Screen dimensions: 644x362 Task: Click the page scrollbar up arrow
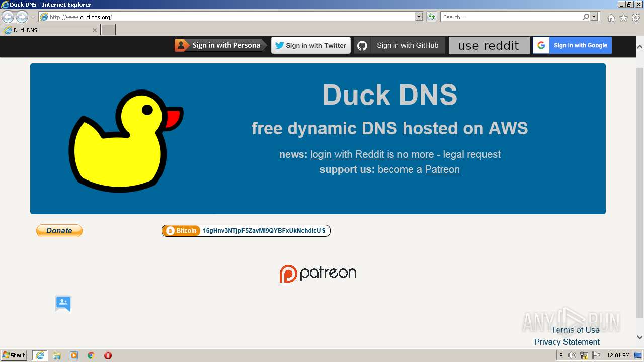pos(640,47)
